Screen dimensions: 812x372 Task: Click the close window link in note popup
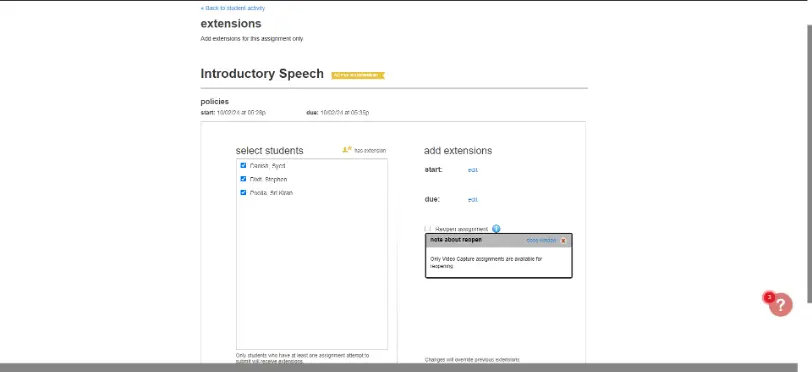(541, 240)
